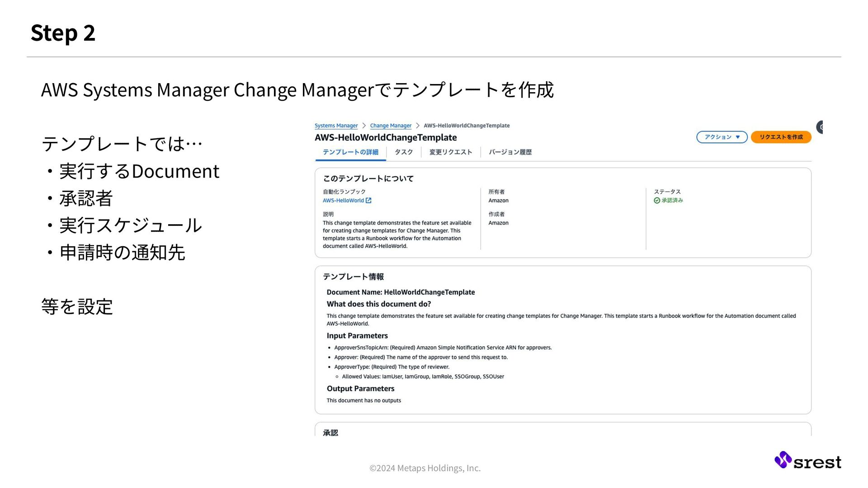
Task: Click the chevron after Change Manager breadcrumb
Action: 418,126
